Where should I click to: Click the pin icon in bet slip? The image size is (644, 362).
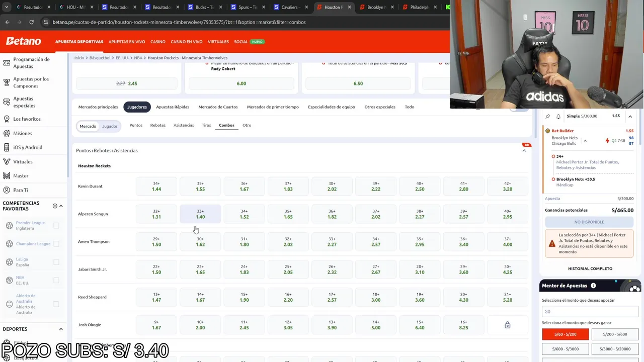[x=548, y=116]
